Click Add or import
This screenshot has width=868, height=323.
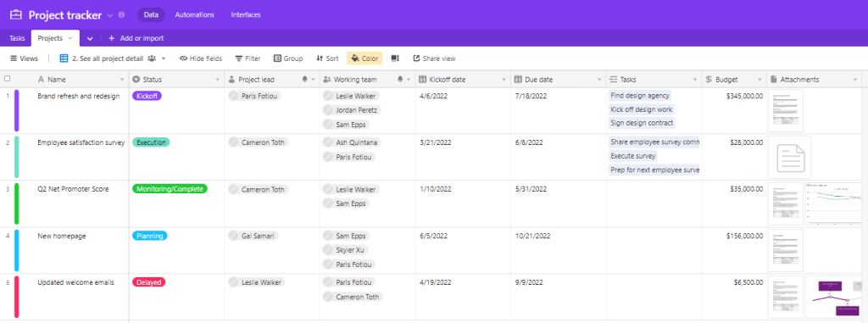coord(136,38)
